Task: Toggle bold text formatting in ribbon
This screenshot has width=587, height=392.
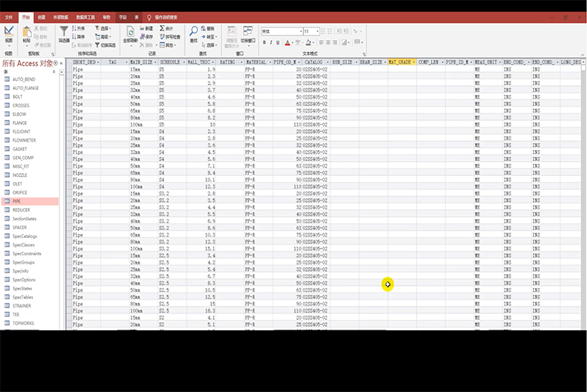Action: [x=265, y=42]
